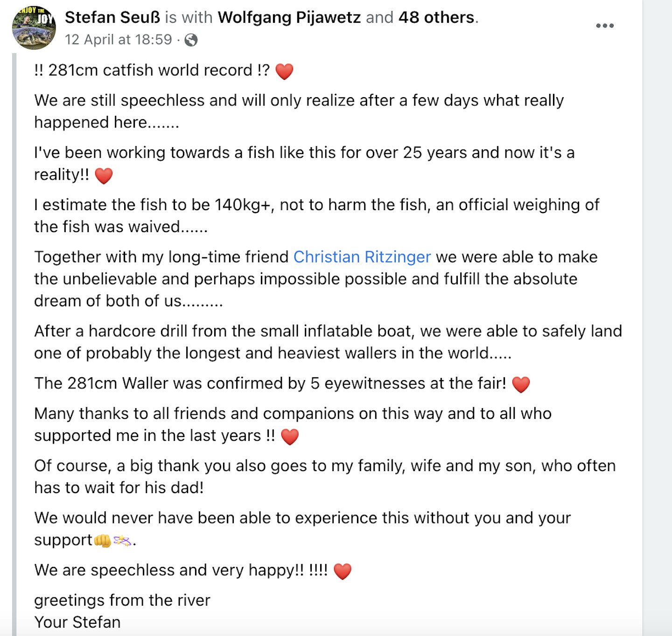Viewport: 672px width, 636px height.
Task: Click the heart emoji after 'world record !?'
Action: pyautogui.click(x=284, y=71)
